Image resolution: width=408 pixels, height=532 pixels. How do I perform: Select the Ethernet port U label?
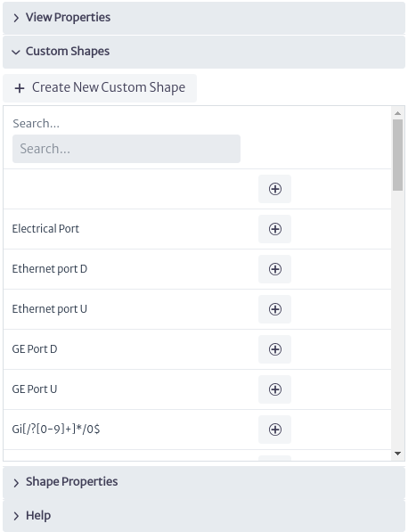pyautogui.click(x=50, y=309)
